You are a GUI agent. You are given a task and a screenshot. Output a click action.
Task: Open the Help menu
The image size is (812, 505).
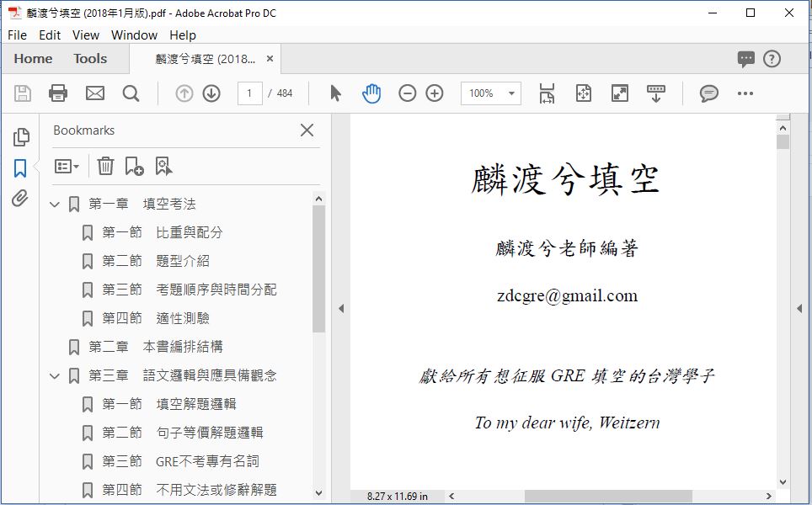(x=182, y=35)
